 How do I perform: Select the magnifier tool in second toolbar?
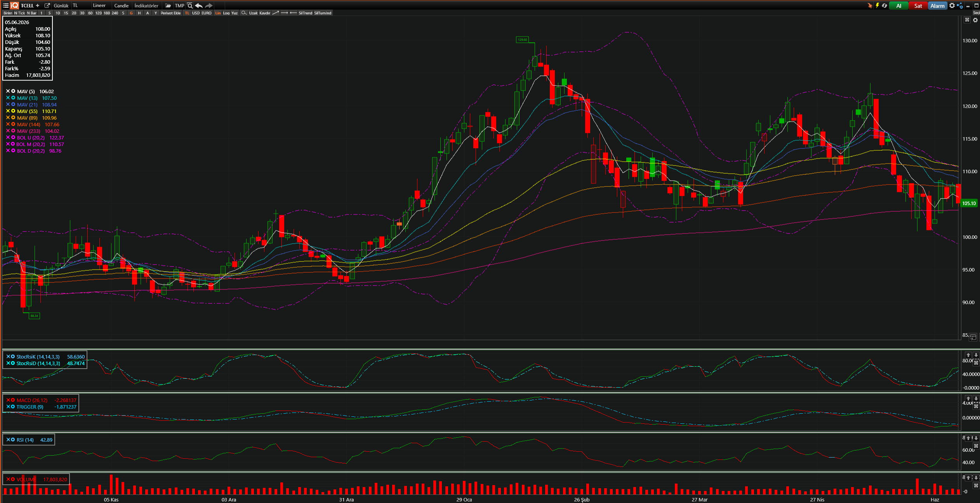coord(244,13)
